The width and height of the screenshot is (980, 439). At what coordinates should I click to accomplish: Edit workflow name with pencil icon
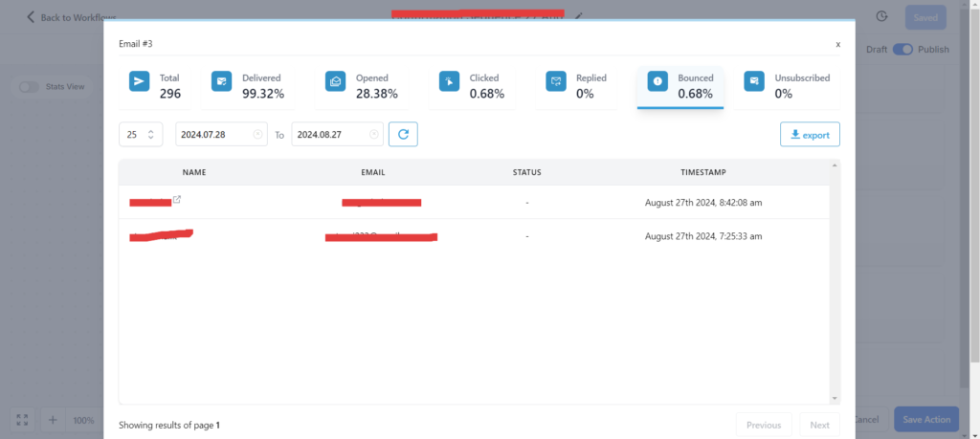click(x=579, y=15)
